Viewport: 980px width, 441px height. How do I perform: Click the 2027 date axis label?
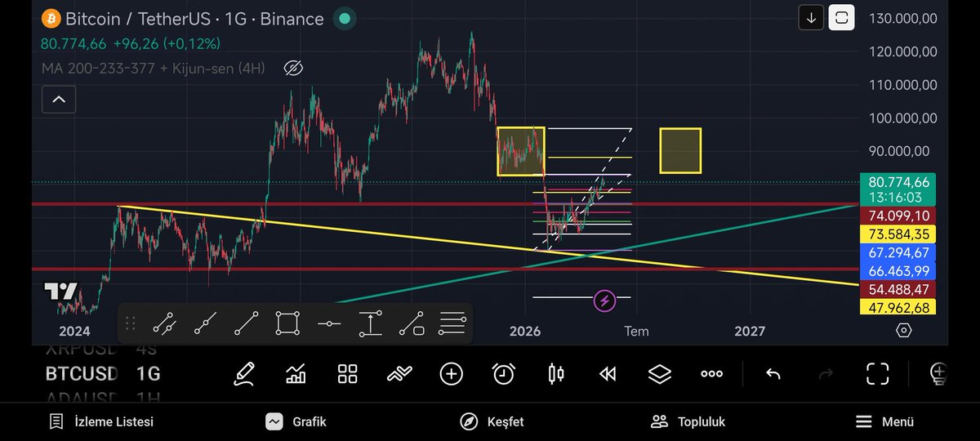pos(750,331)
